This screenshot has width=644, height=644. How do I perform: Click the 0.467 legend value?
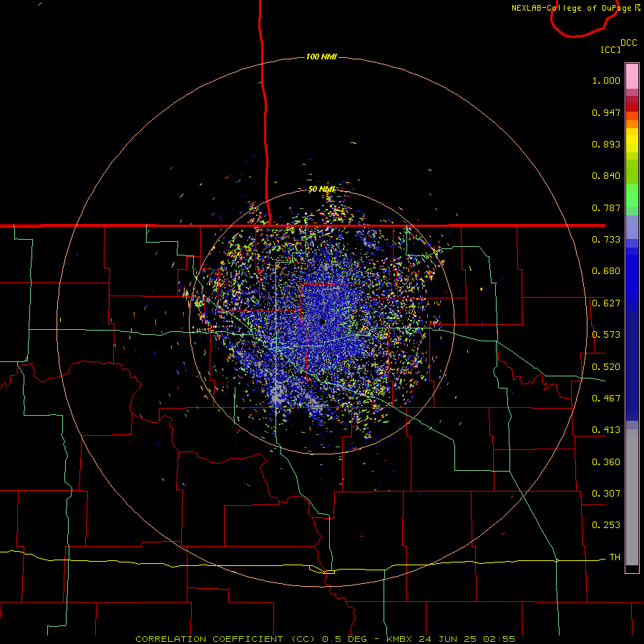point(606,399)
